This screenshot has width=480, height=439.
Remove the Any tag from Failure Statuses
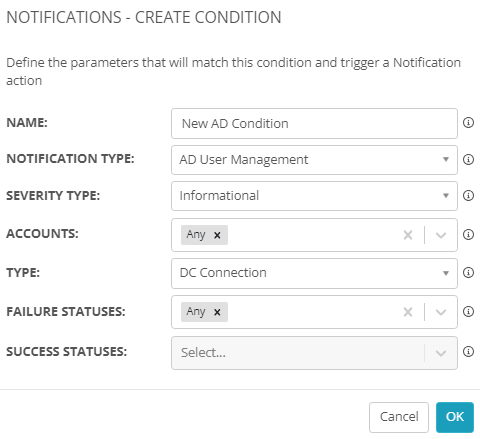pyautogui.click(x=217, y=312)
